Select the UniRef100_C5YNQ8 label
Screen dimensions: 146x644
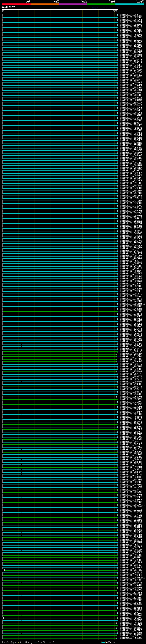pos(131,311)
